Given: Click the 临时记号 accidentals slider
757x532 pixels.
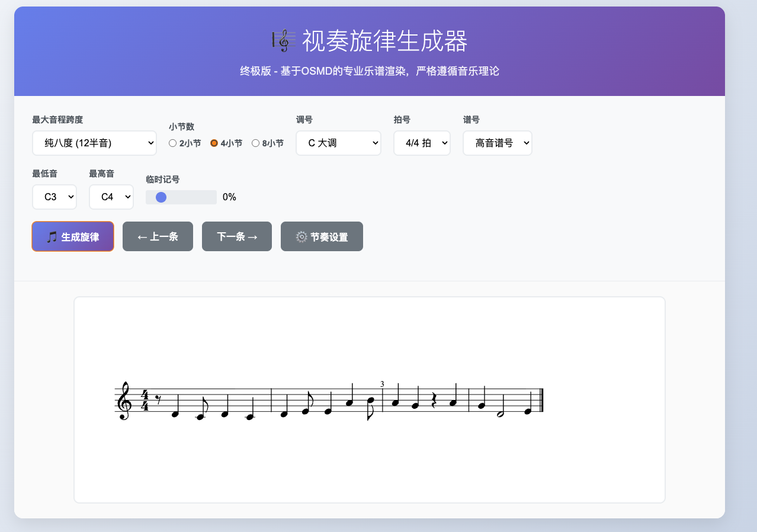Looking at the screenshot, I should tap(181, 197).
